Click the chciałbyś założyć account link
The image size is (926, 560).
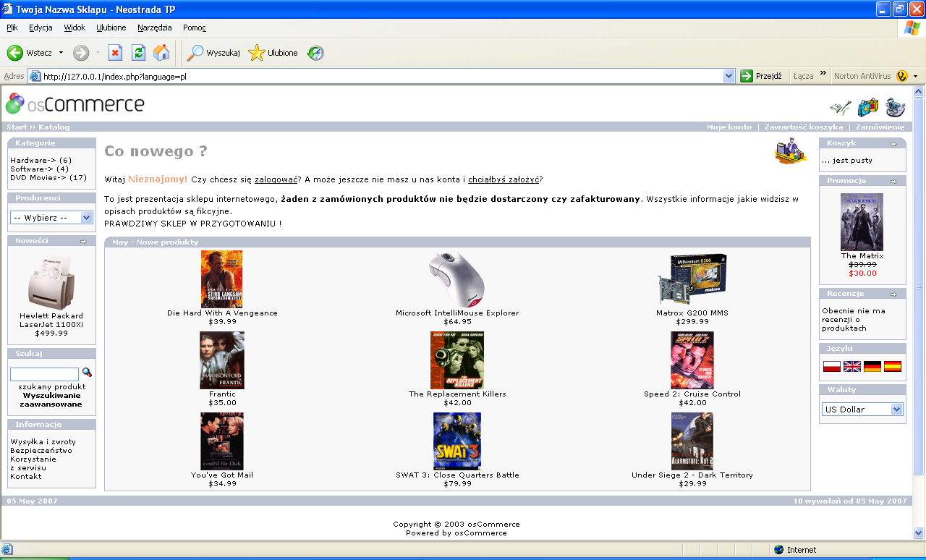[503, 179]
